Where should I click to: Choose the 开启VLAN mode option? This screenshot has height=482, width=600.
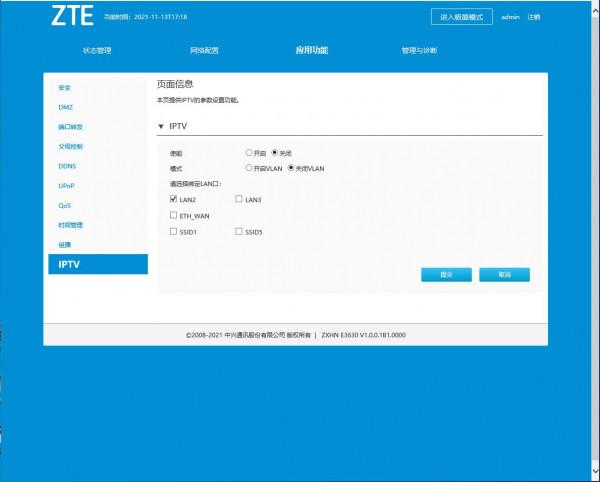(x=249, y=168)
